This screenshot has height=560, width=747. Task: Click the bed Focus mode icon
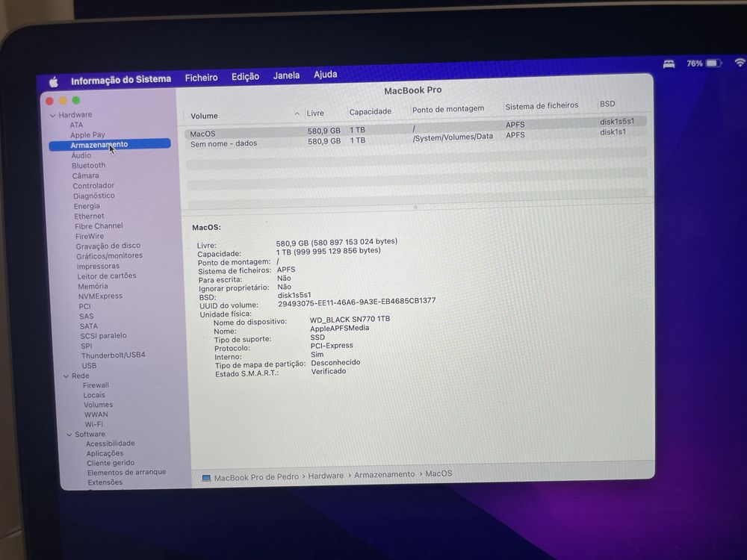coord(669,64)
